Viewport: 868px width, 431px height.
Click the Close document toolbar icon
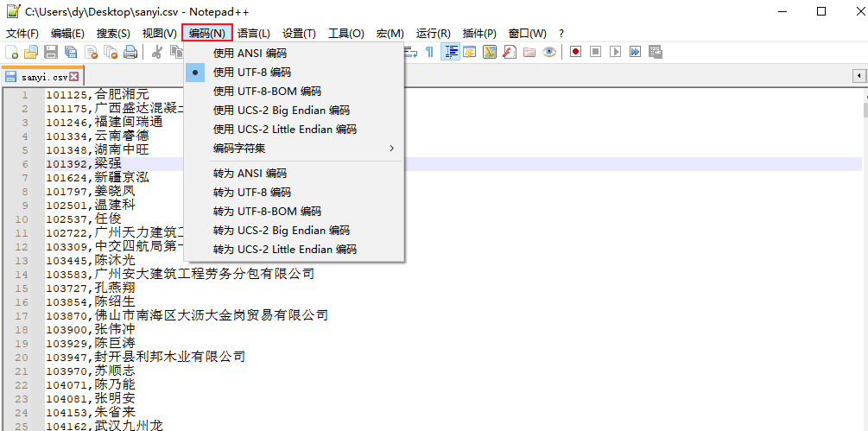pyautogui.click(x=91, y=52)
